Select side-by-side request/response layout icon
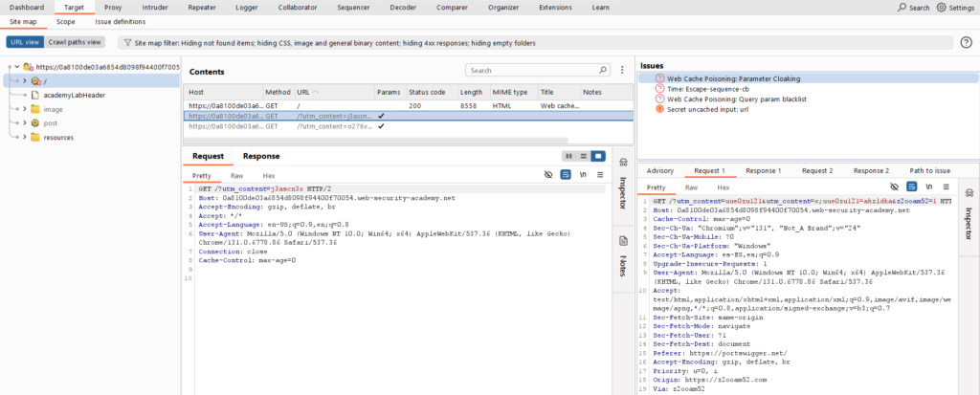This screenshot has height=395, width=980. pos(569,156)
